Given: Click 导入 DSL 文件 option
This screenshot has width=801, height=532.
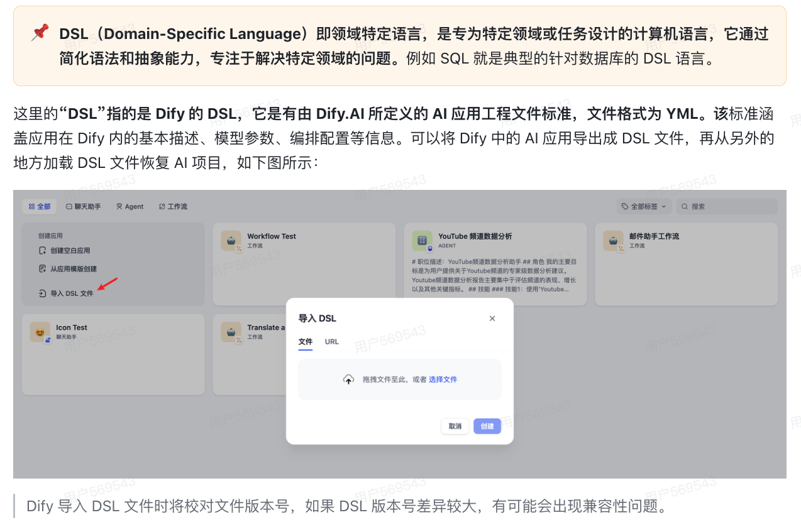Looking at the screenshot, I should click(66, 293).
